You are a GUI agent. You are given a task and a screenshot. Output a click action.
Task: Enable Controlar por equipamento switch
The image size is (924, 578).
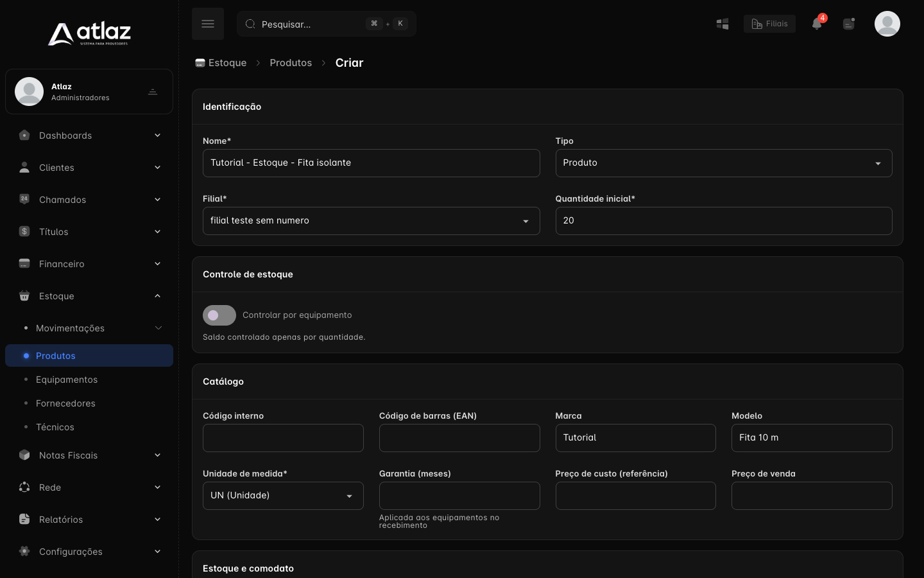pos(219,315)
